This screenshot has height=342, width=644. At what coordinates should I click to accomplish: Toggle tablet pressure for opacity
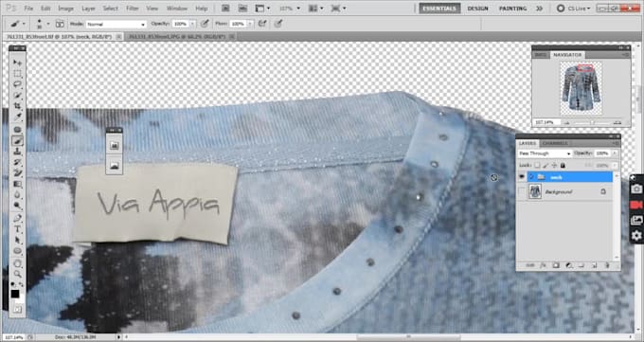pos(205,24)
